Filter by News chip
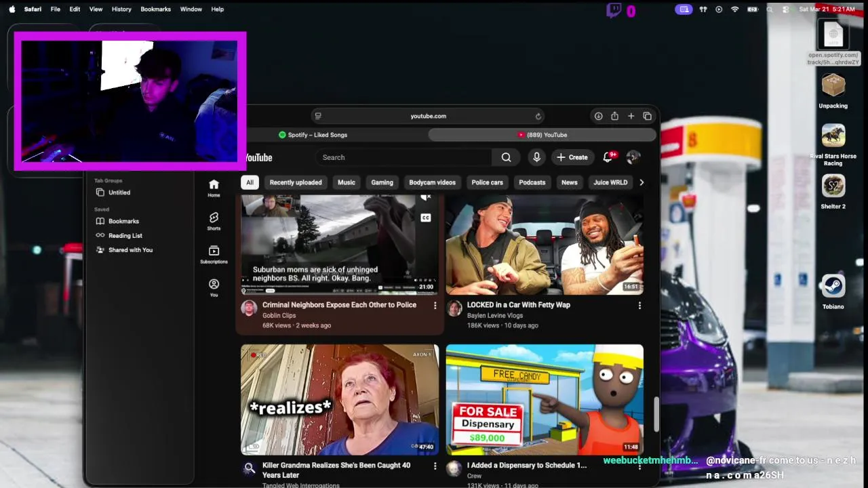This screenshot has width=868, height=488. pyautogui.click(x=570, y=182)
